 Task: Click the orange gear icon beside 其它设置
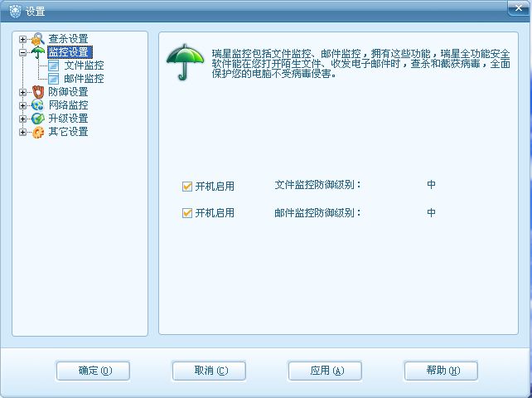point(38,132)
